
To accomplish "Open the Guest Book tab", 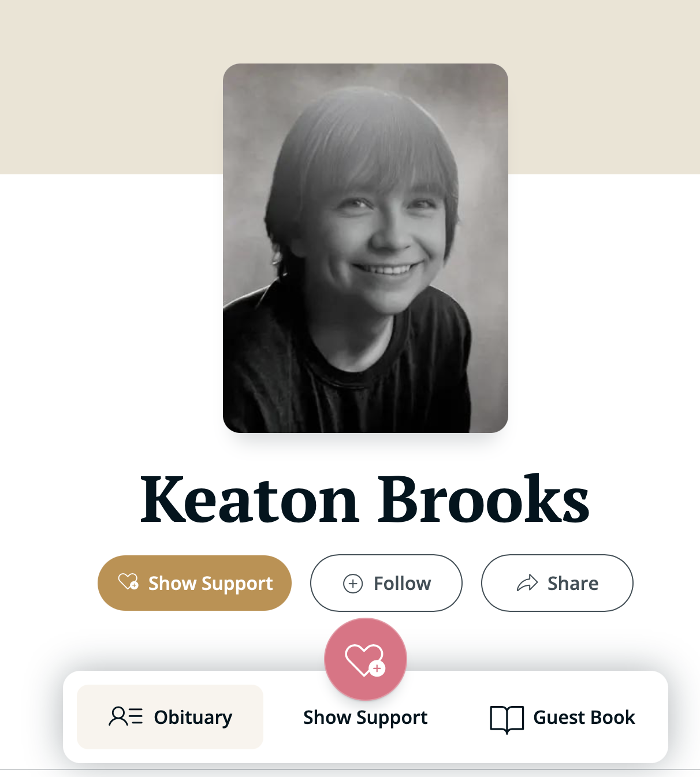I will pos(583,718).
